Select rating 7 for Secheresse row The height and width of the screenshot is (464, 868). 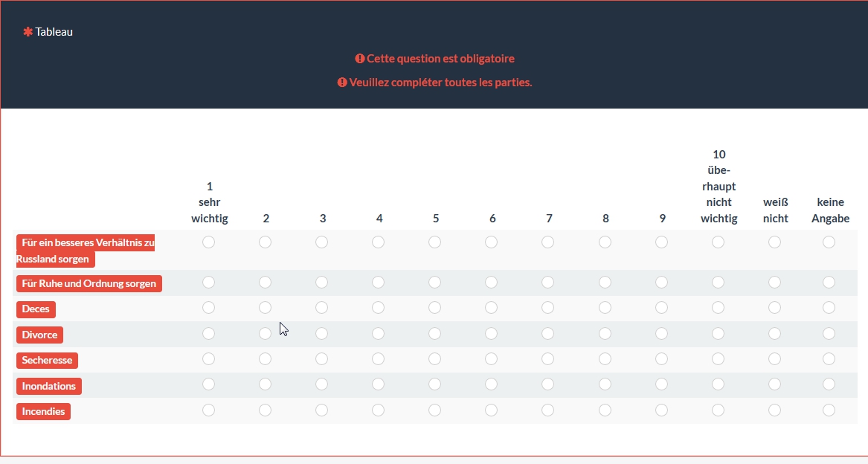pos(547,359)
